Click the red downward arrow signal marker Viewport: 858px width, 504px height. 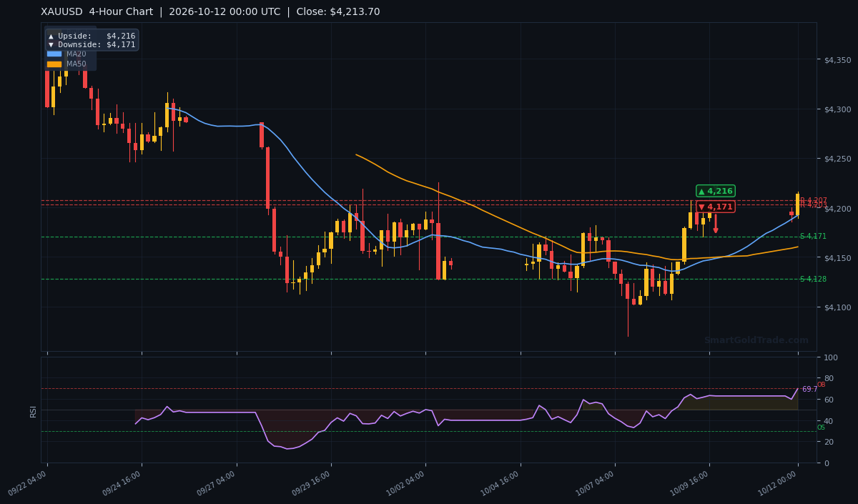[x=716, y=225]
